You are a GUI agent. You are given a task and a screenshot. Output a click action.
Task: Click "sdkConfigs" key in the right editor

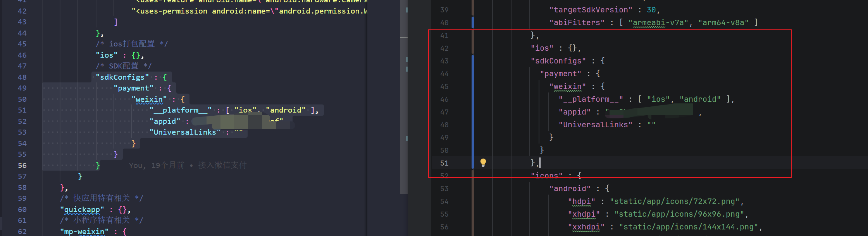click(558, 61)
